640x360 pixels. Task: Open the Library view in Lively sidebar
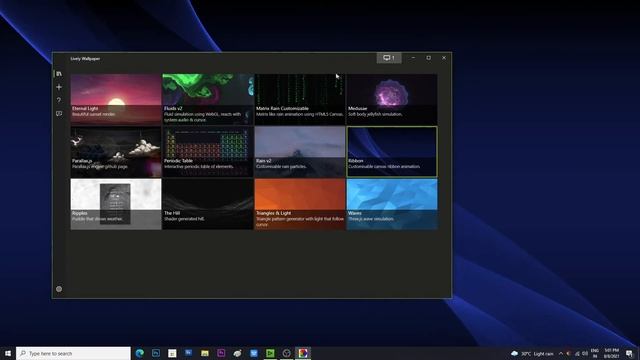point(59,74)
